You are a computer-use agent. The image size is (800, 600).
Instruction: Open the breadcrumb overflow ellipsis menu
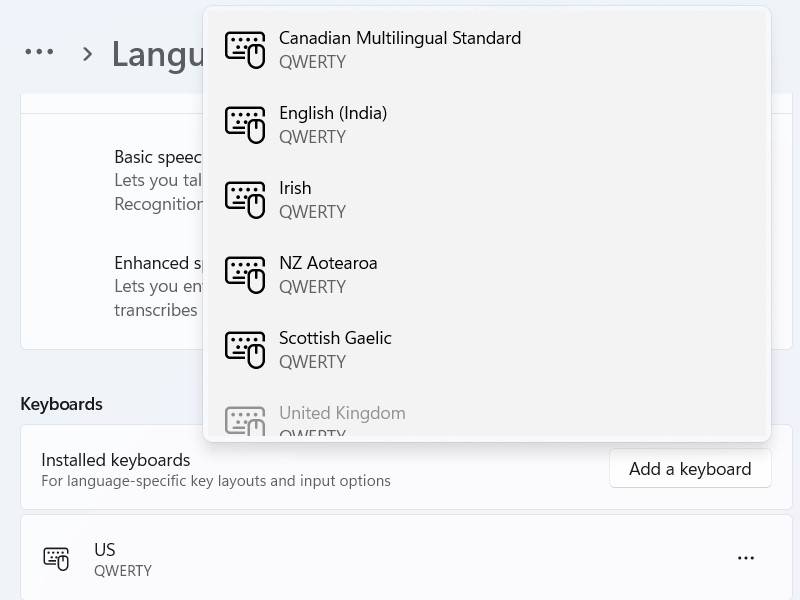pos(40,52)
